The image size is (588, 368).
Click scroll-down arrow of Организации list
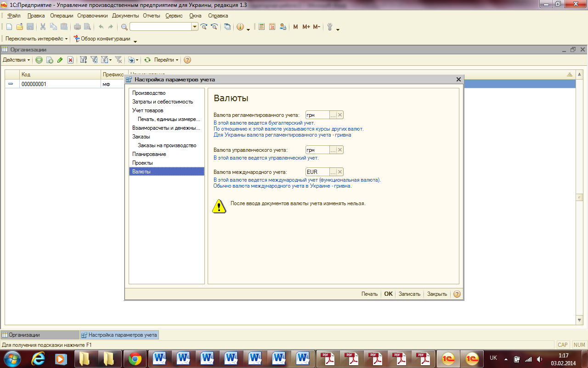[579, 320]
